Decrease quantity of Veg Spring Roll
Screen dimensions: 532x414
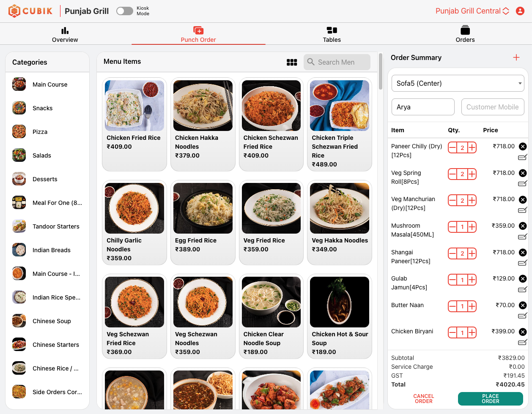coord(452,174)
